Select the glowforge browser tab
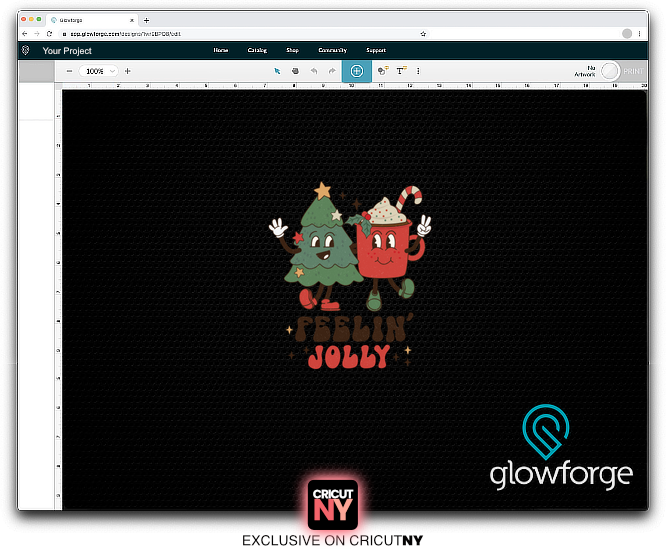This screenshot has height=552, width=666. pyautogui.click(x=91, y=20)
